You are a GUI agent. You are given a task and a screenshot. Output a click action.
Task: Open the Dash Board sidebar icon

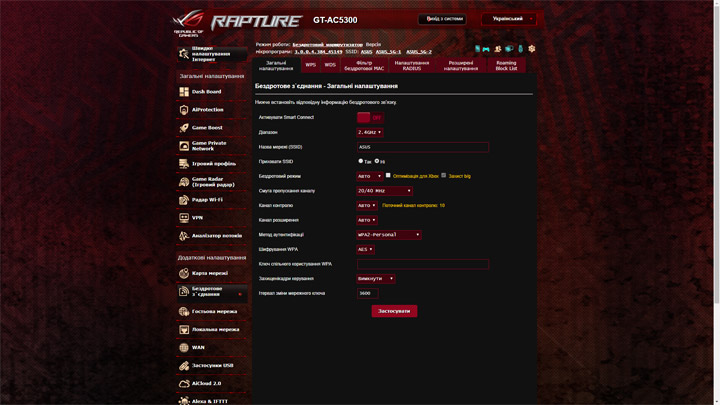pos(184,92)
